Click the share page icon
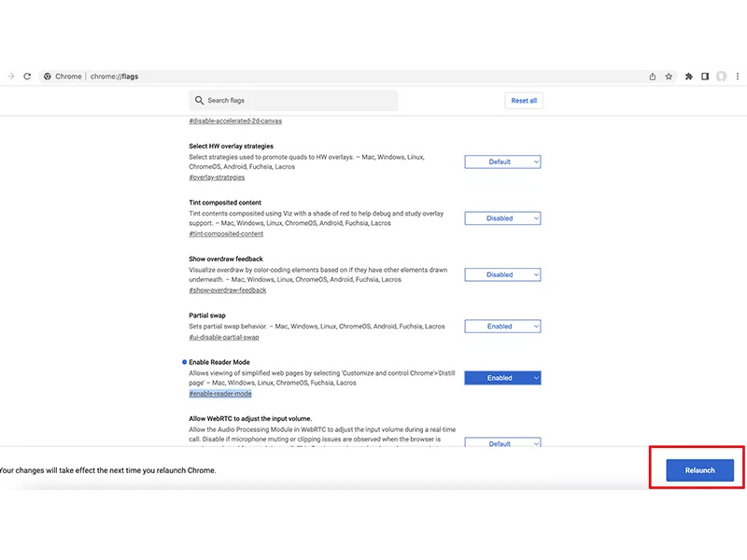The height and width of the screenshot is (560, 747). point(652,77)
